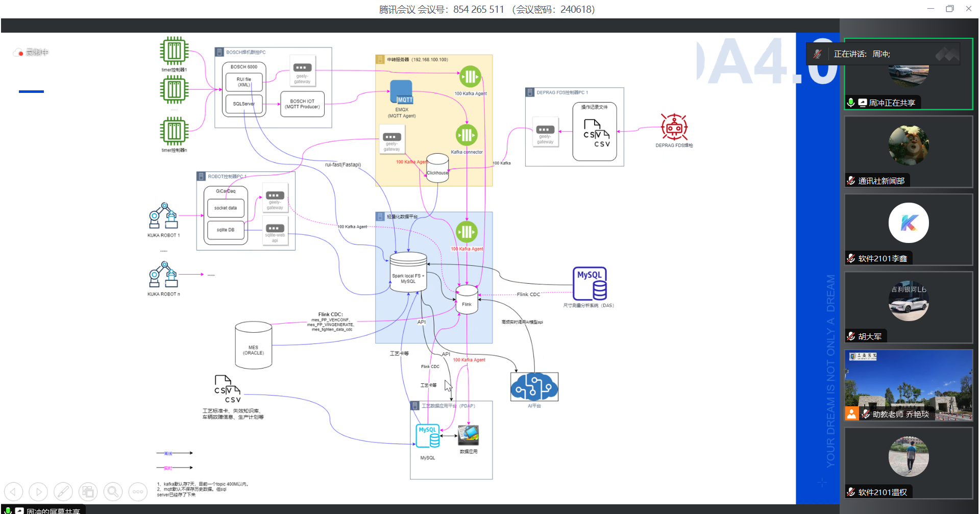Select 胡大军 participant car avatar tile
Screen dimensions: 980x514
(x=909, y=307)
